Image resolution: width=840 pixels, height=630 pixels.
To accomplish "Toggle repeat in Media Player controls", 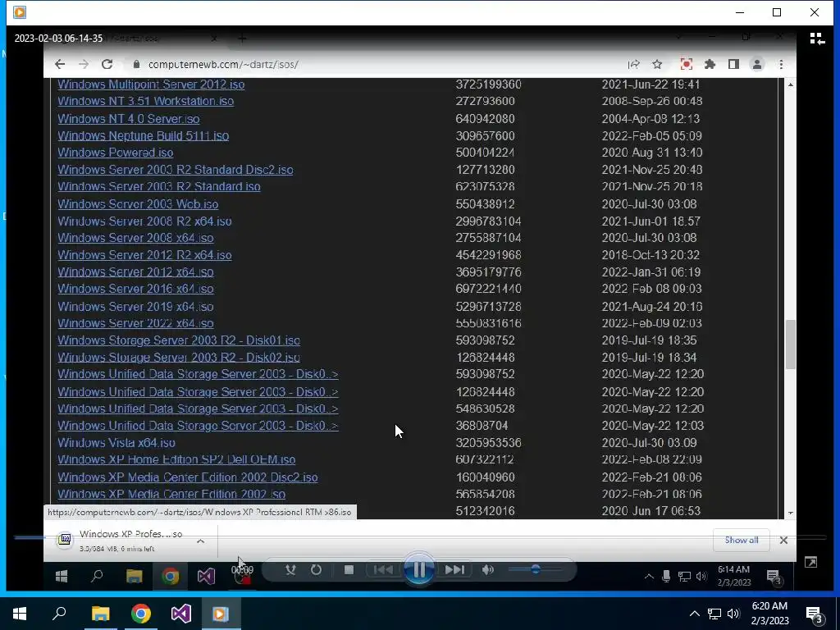I will pyautogui.click(x=317, y=569).
